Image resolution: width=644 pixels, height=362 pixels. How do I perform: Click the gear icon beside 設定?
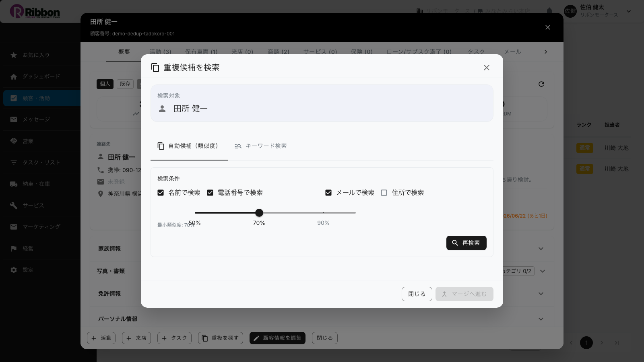tap(14, 270)
